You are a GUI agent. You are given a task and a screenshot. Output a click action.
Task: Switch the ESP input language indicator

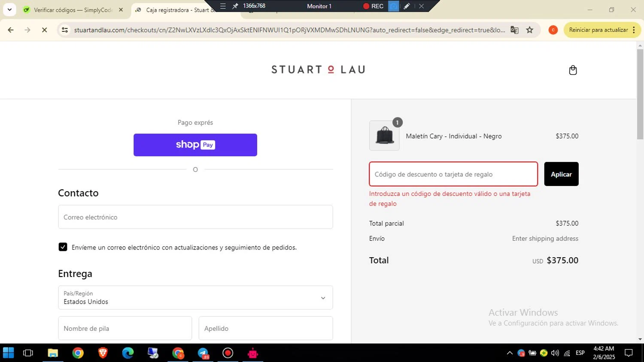(580, 353)
